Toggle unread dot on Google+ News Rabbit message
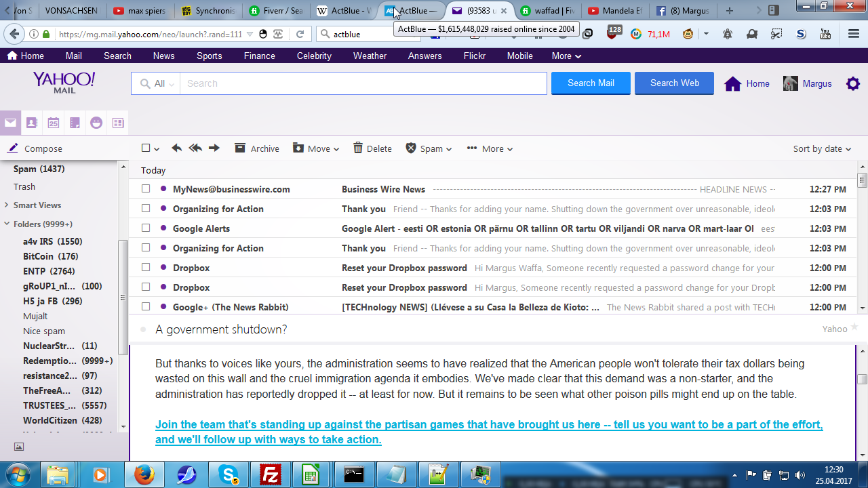The width and height of the screenshot is (868, 488). 163,307
